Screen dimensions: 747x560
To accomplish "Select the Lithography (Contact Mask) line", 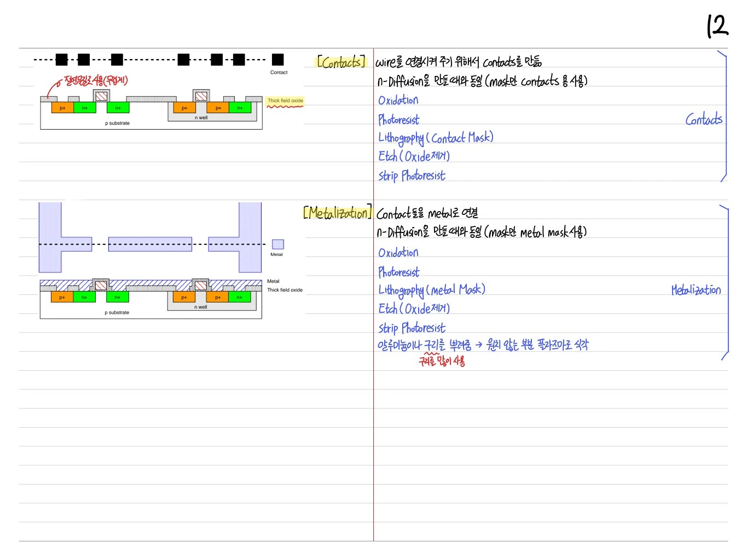I will click(436, 138).
